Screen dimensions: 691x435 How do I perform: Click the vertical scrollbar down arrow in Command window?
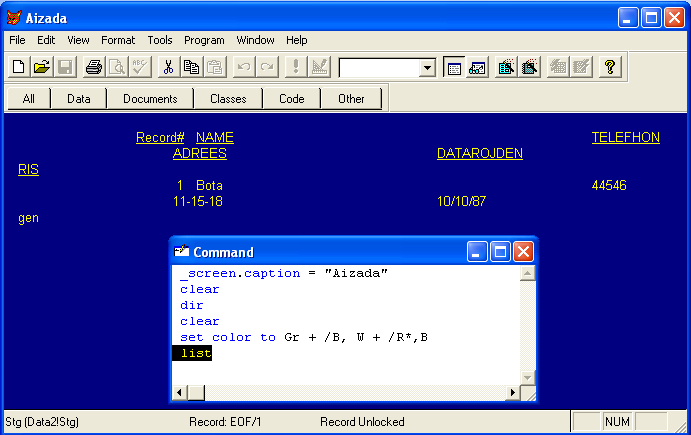tap(528, 378)
